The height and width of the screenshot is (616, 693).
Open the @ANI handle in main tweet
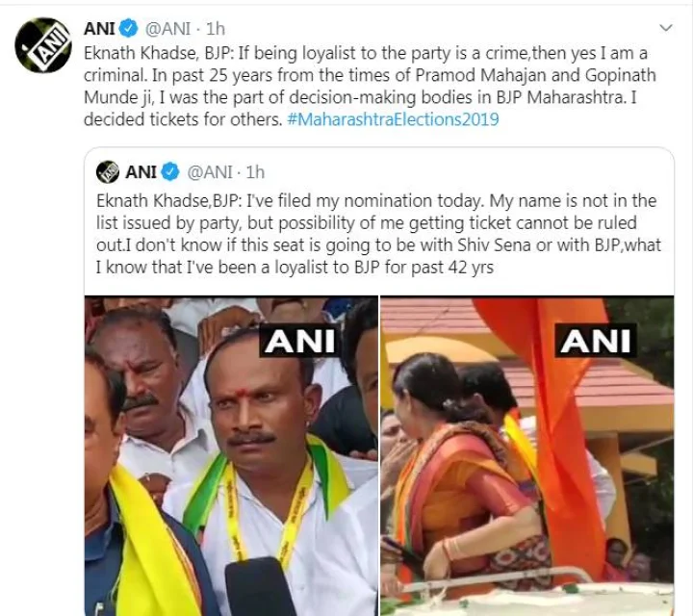tap(167, 29)
